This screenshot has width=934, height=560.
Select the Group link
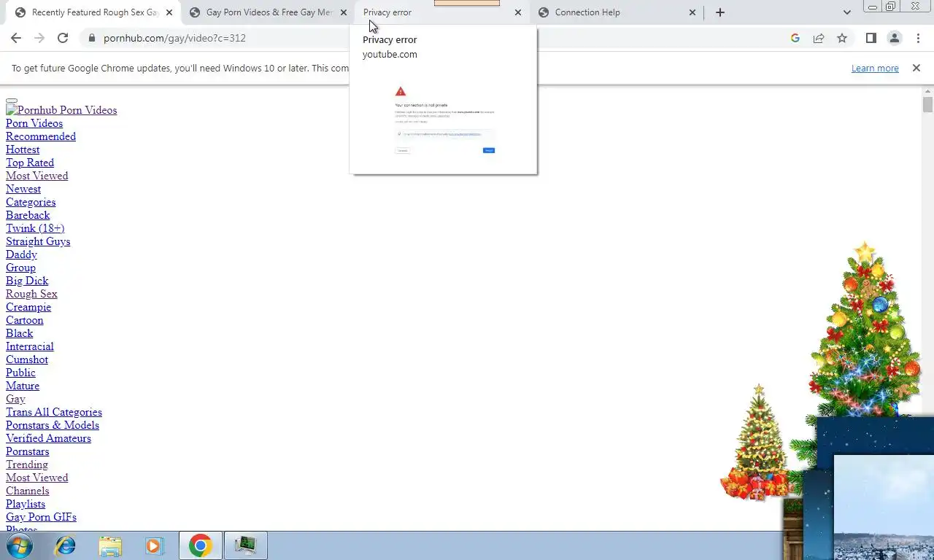(x=20, y=268)
